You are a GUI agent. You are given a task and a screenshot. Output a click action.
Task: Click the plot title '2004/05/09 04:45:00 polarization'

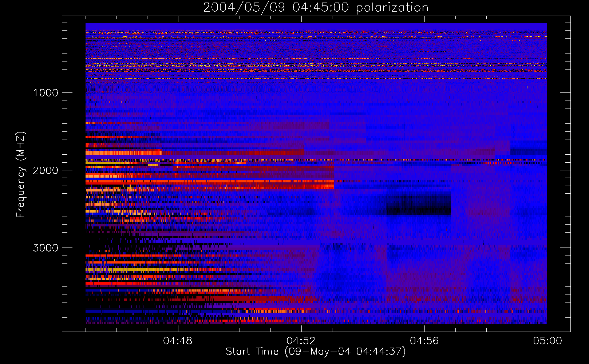click(316, 8)
